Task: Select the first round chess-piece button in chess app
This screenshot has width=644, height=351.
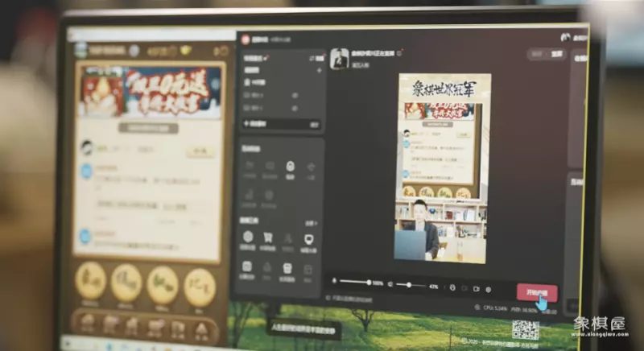Action: click(x=91, y=280)
